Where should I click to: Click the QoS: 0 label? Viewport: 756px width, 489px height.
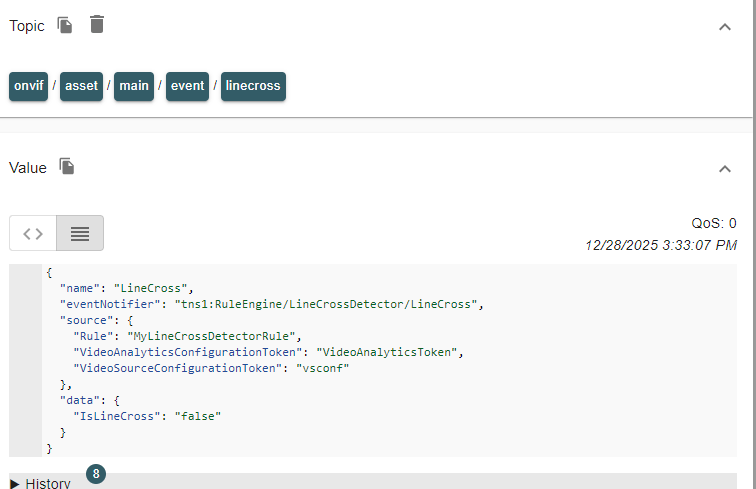pyautogui.click(x=713, y=223)
